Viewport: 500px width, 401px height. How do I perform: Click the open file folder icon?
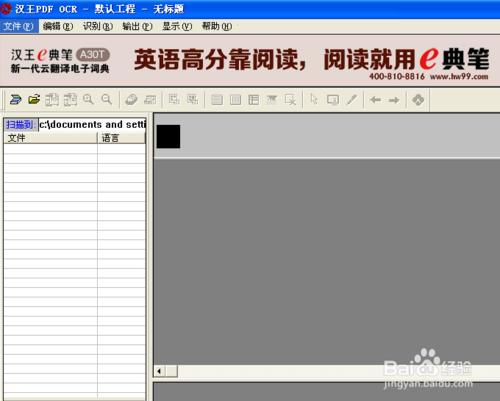(34, 99)
